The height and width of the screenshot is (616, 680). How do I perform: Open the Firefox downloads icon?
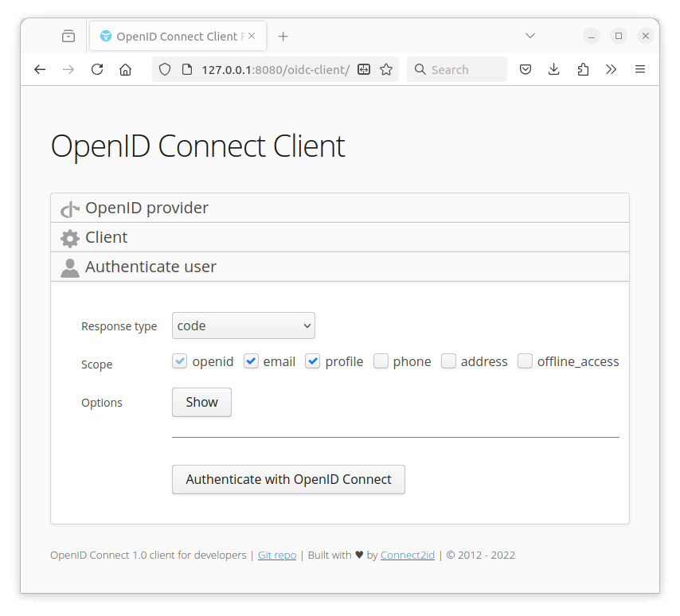tap(554, 69)
